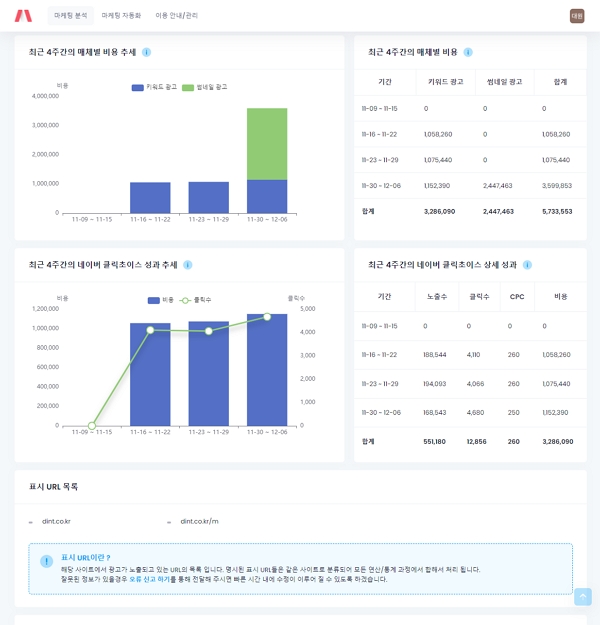Open info icon next to 네이버 클릭초이스 성과 추세
This screenshot has width=600, height=625.
(187, 265)
